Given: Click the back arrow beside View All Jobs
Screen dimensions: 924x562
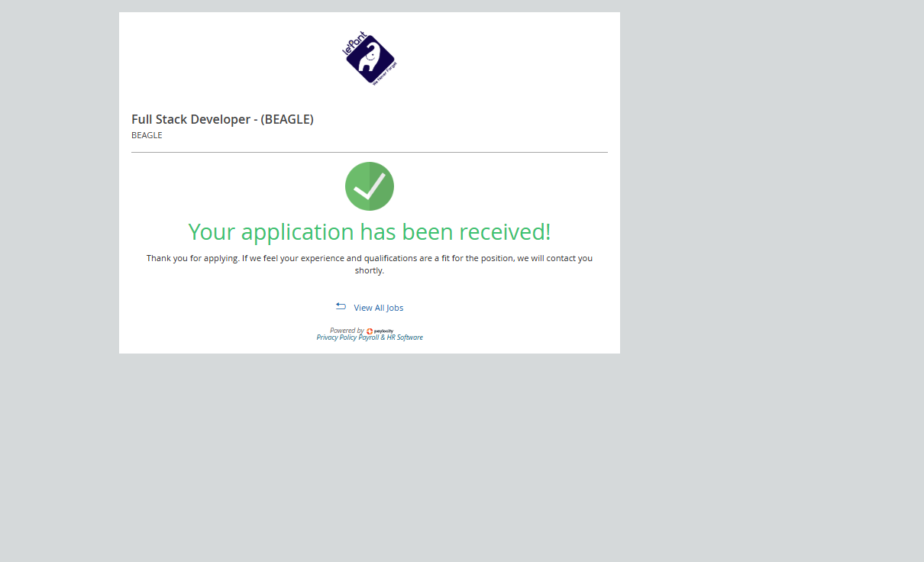Looking at the screenshot, I should tap(341, 306).
